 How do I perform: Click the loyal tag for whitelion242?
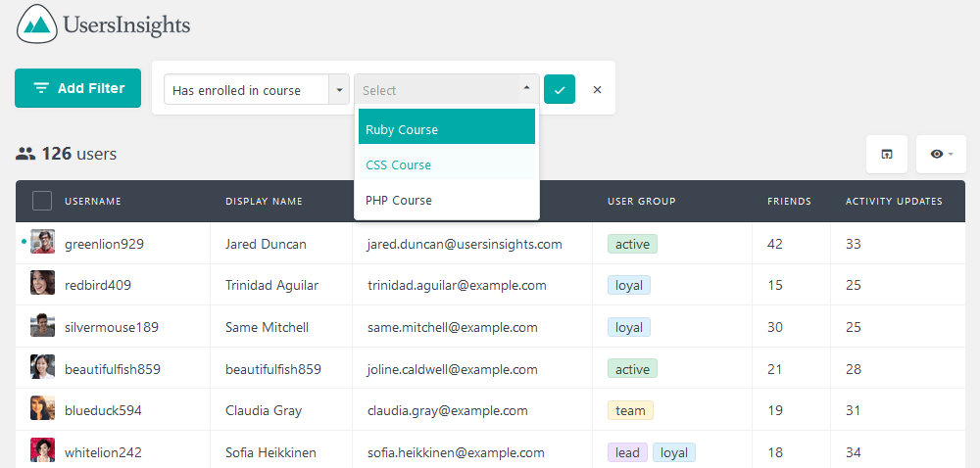(x=674, y=452)
